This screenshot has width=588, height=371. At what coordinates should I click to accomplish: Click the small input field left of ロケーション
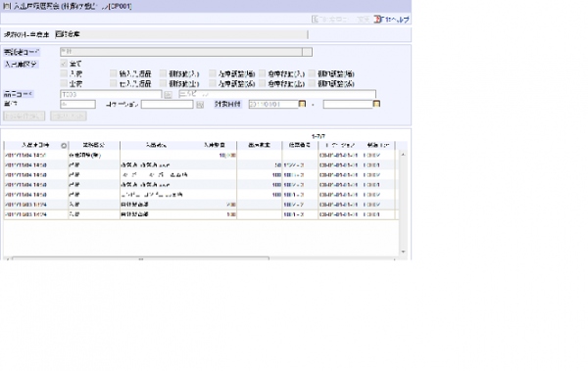click(x=78, y=105)
